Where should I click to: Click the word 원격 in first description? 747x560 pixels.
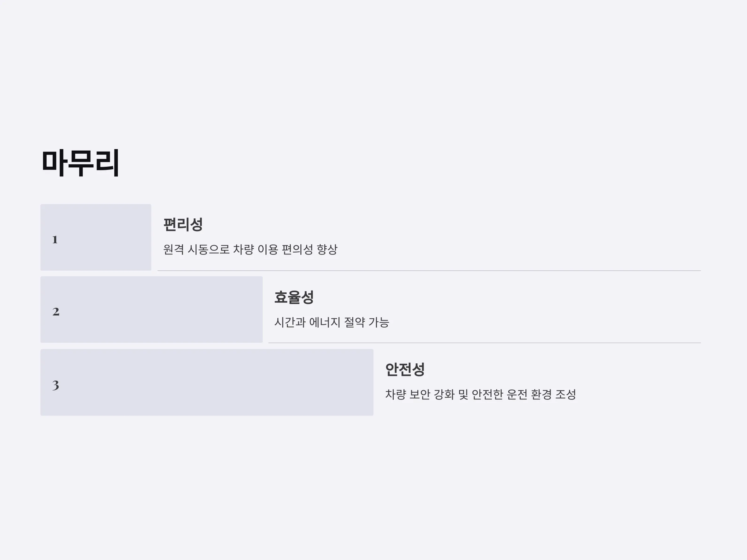click(x=174, y=250)
